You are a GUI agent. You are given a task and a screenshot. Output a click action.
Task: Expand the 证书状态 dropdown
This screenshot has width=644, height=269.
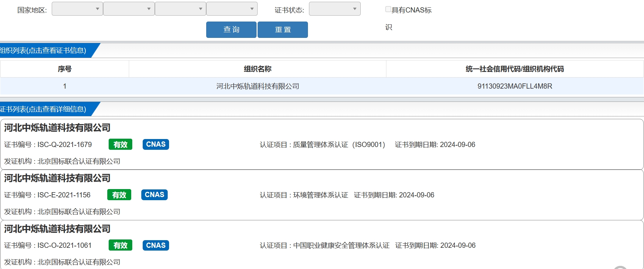point(335,9)
